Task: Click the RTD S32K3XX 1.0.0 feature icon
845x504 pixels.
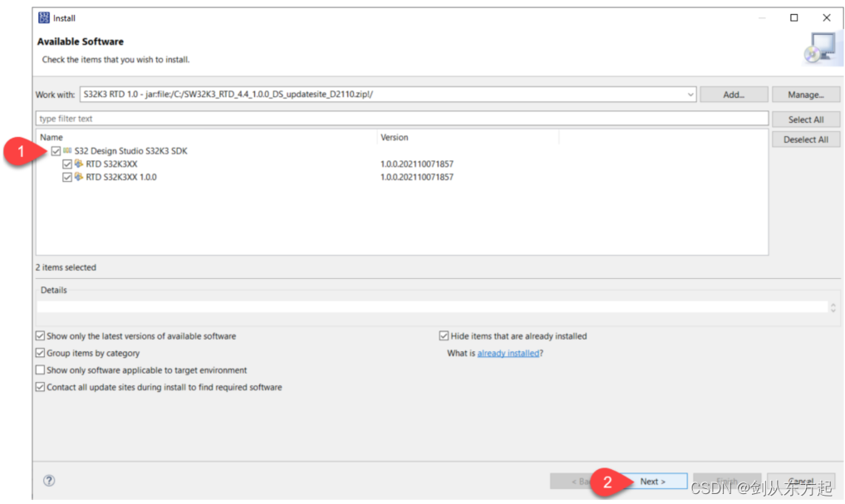Action: pyautogui.click(x=79, y=177)
